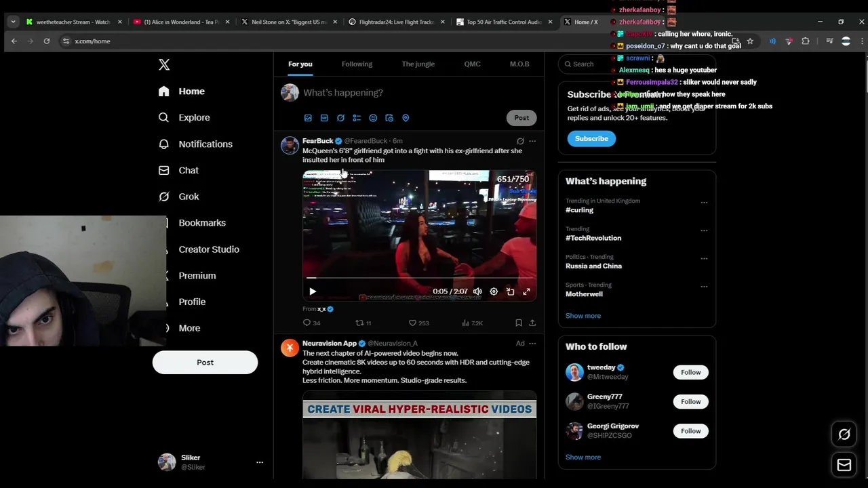
Task: Tag location icon in composer
Action: coord(406,118)
